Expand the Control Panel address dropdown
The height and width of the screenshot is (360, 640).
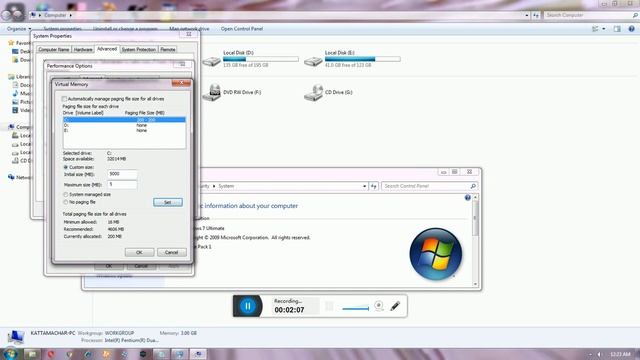click(364, 186)
